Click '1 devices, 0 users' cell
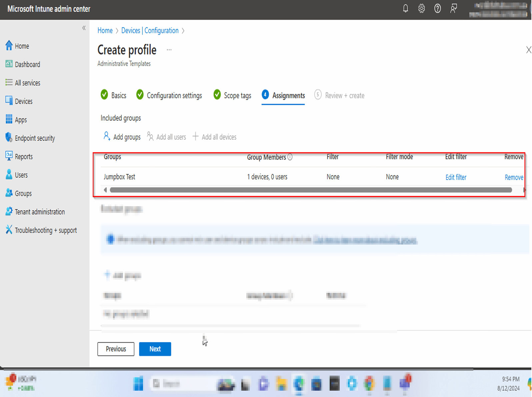 267,177
